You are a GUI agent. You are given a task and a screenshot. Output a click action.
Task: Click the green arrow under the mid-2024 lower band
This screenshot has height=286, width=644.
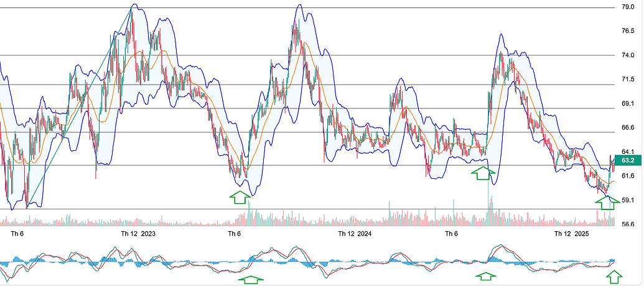[x=481, y=173]
